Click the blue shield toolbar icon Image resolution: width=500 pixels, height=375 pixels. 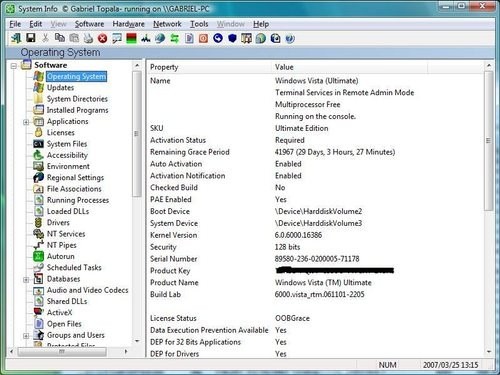(x=232, y=38)
